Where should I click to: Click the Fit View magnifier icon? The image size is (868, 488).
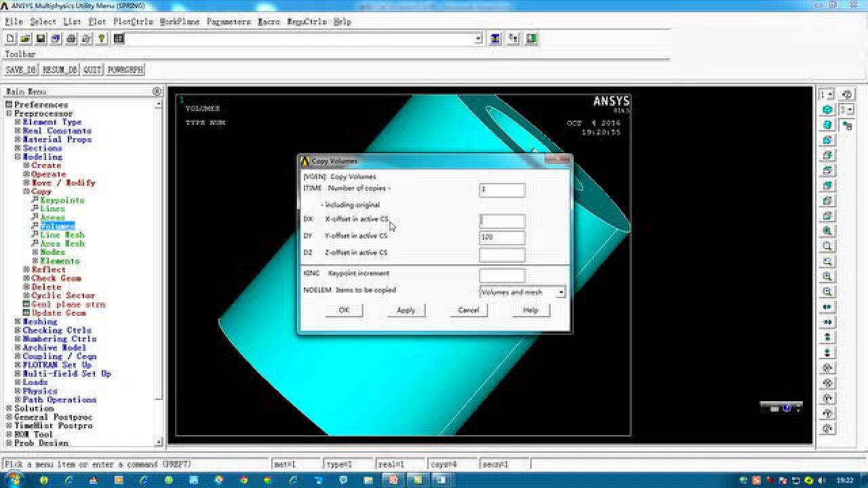coord(827,231)
